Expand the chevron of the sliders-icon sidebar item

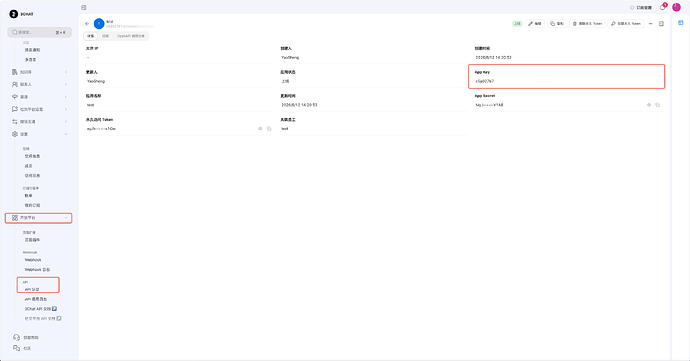coord(66,122)
